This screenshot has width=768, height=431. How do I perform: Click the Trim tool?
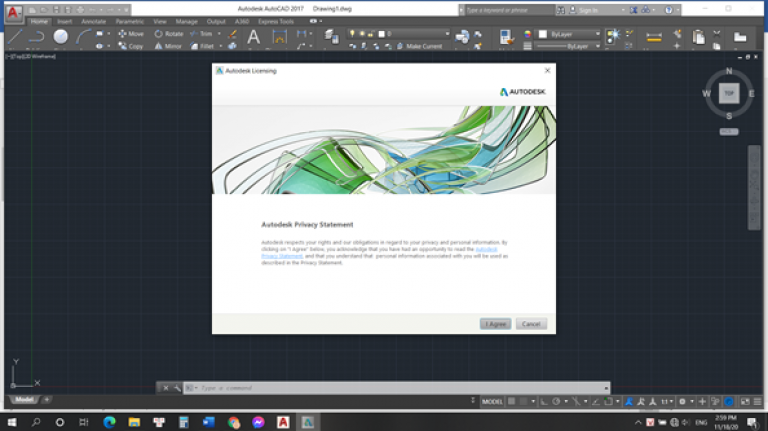click(201, 34)
